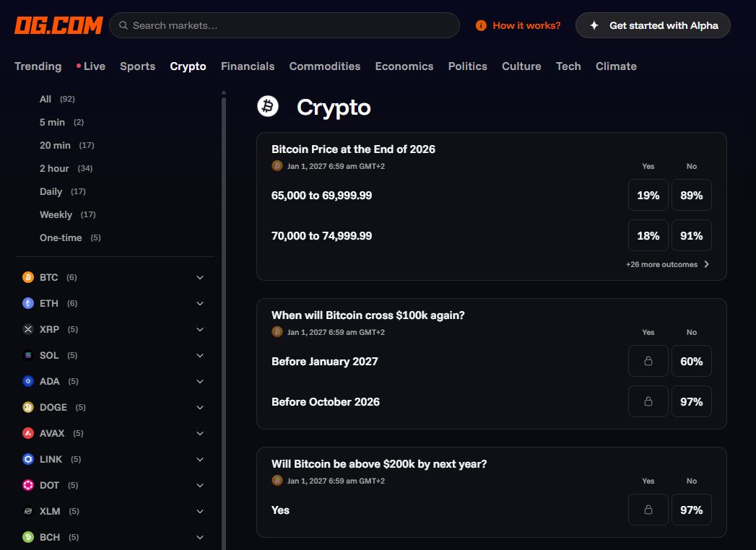The height and width of the screenshot is (550, 756).
Task: Filter by One-time markets
Action: [x=70, y=238]
